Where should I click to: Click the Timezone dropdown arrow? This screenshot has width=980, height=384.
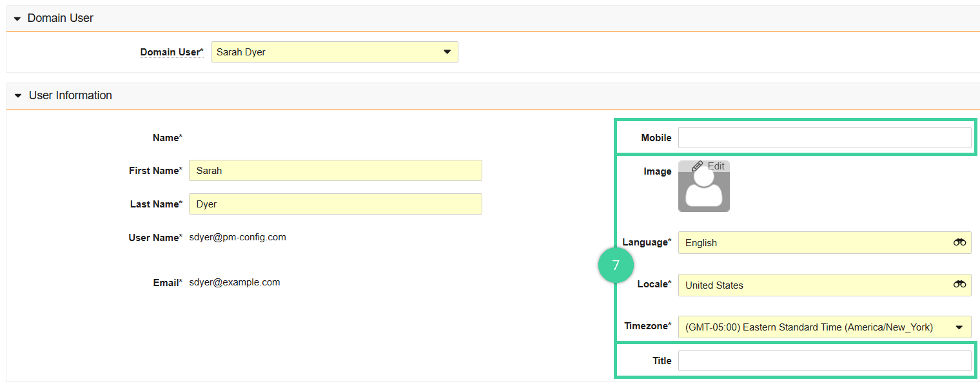(x=961, y=327)
